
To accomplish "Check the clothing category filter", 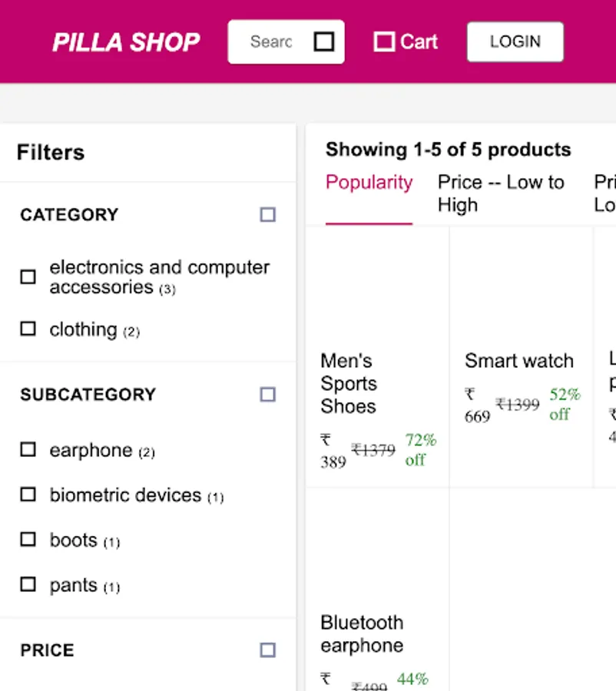I will (28, 329).
